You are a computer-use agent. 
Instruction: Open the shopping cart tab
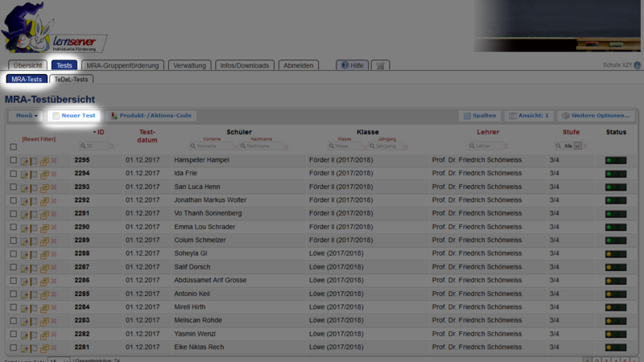tap(380, 65)
